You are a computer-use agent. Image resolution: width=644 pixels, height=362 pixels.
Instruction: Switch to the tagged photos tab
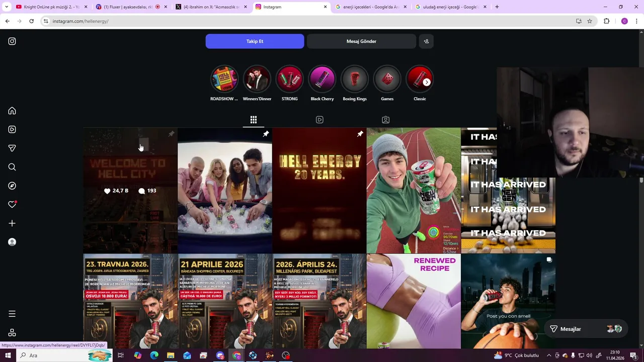click(x=385, y=120)
